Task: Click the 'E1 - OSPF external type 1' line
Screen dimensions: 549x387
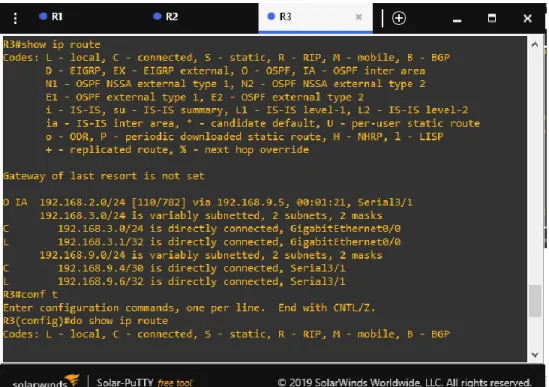Action: (205, 97)
